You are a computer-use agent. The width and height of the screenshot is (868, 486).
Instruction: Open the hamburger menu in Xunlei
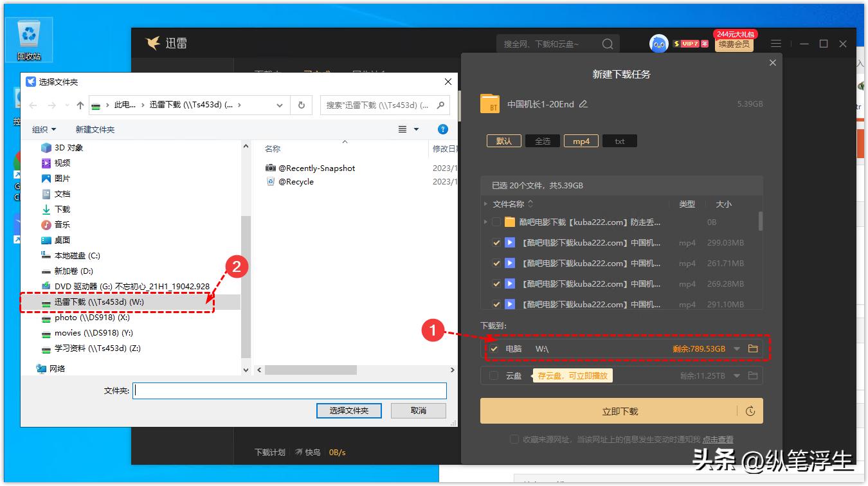775,43
